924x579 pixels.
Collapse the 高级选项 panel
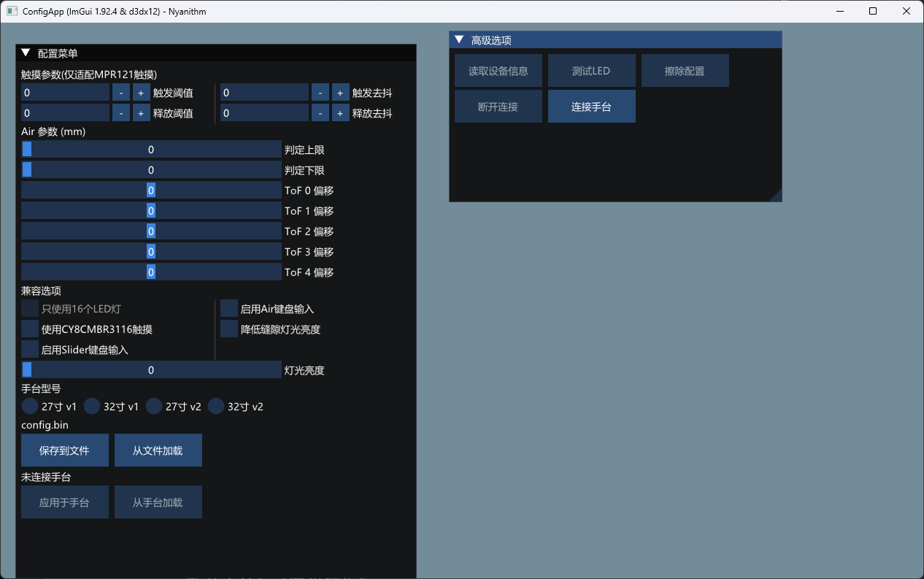[459, 40]
